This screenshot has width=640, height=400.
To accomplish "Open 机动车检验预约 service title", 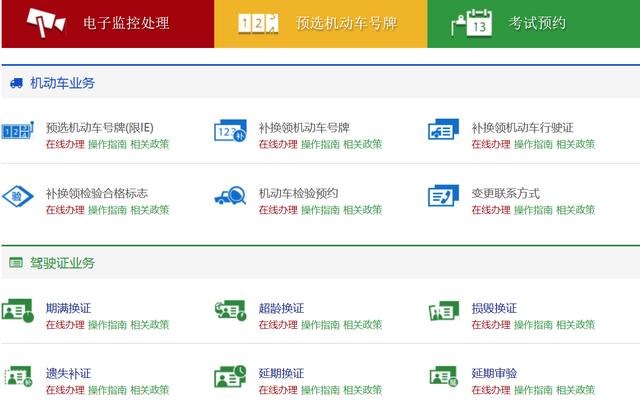I will click(x=298, y=193).
